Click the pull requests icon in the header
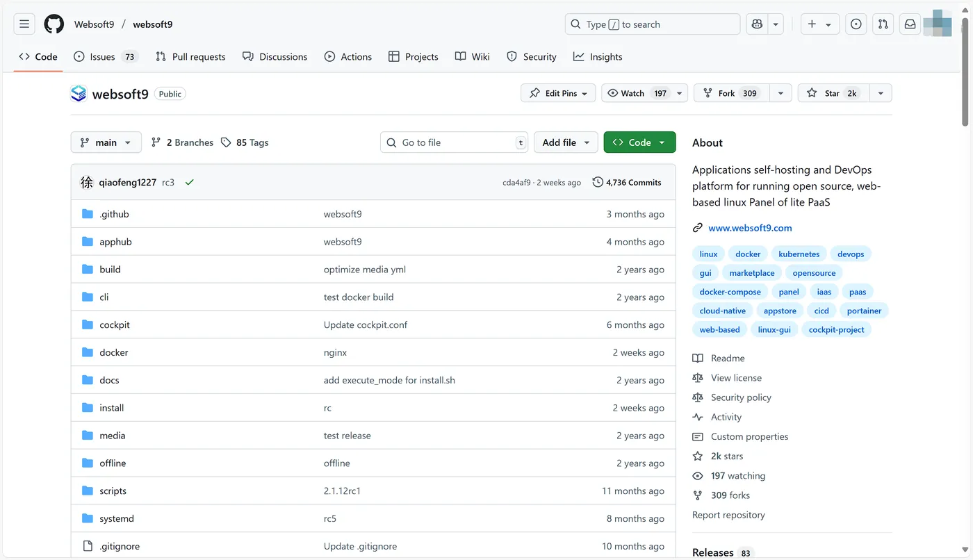973x560 pixels. click(883, 23)
